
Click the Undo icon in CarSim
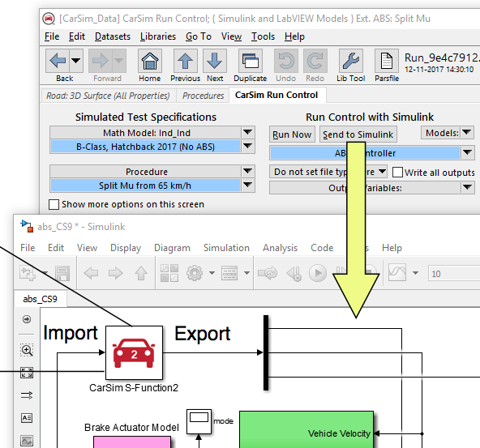coord(285,61)
